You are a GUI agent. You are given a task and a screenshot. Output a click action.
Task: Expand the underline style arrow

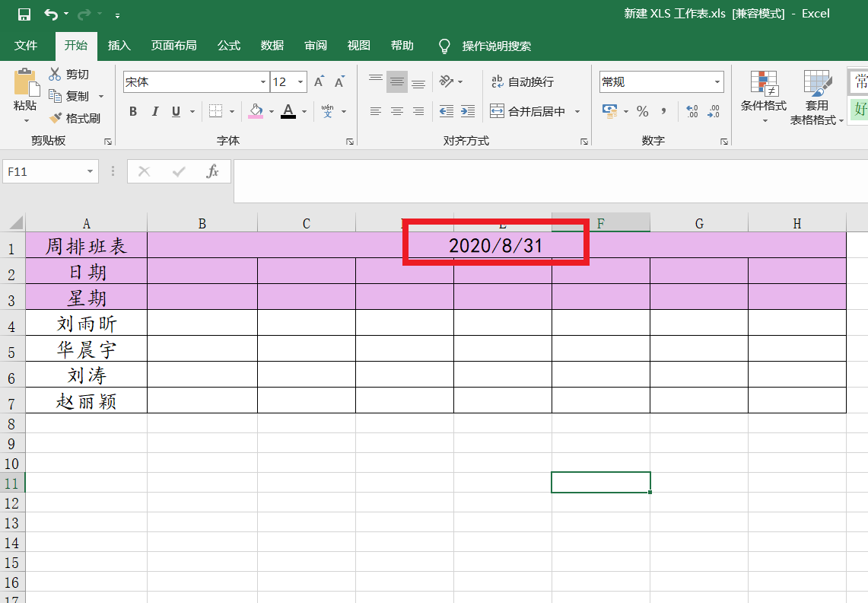(x=192, y=111)
